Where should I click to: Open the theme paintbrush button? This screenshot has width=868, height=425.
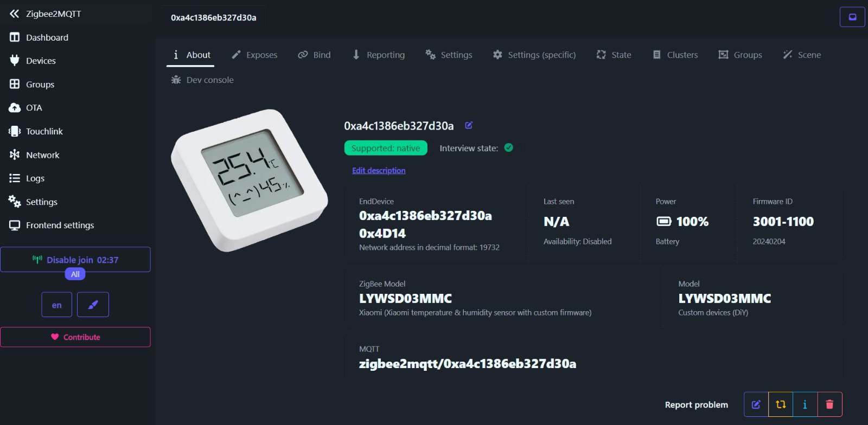click(93, 305)
